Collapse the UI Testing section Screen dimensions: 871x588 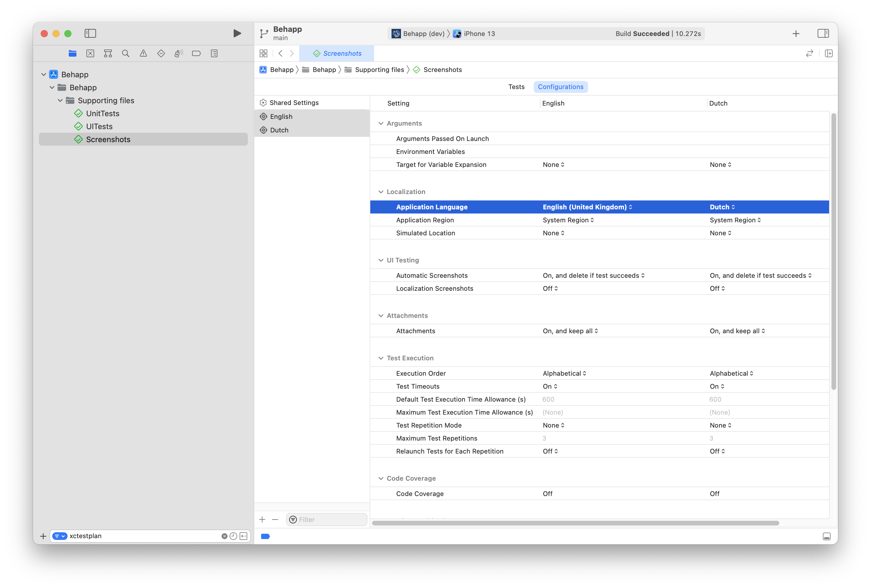coord(381,260)
